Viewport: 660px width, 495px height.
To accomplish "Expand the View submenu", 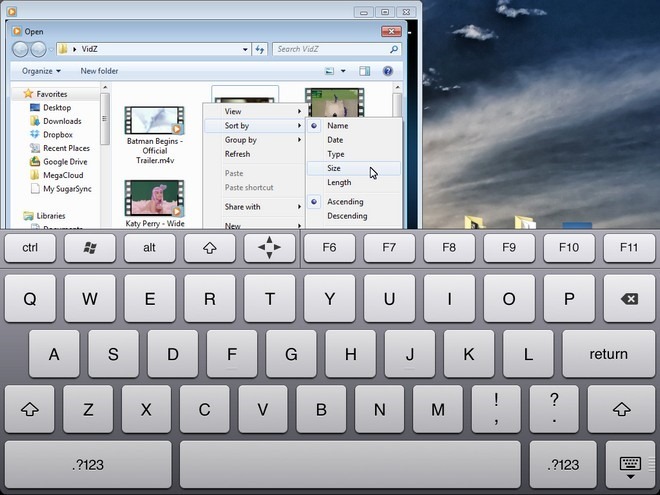I will (x=254, y=112).
